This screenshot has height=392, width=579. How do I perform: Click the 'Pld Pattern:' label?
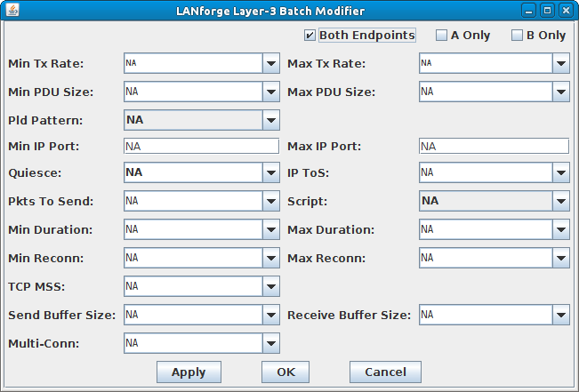[45, 120]
